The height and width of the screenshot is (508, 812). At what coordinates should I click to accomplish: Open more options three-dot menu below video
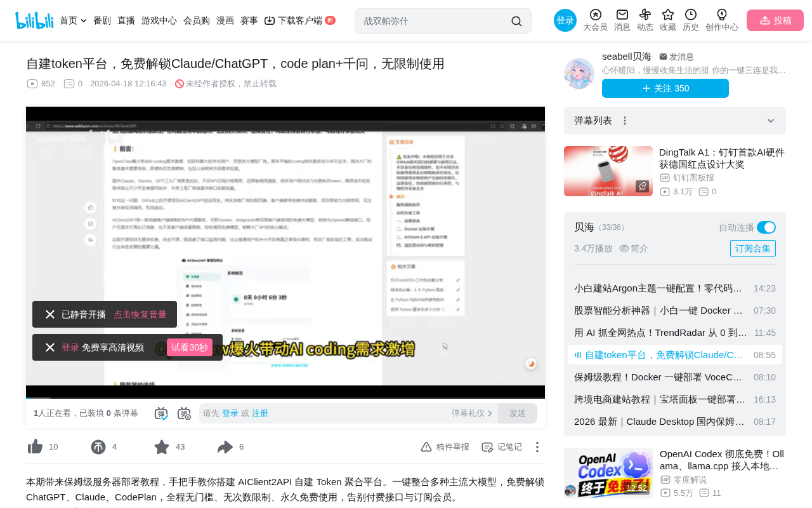coord(537,447)
